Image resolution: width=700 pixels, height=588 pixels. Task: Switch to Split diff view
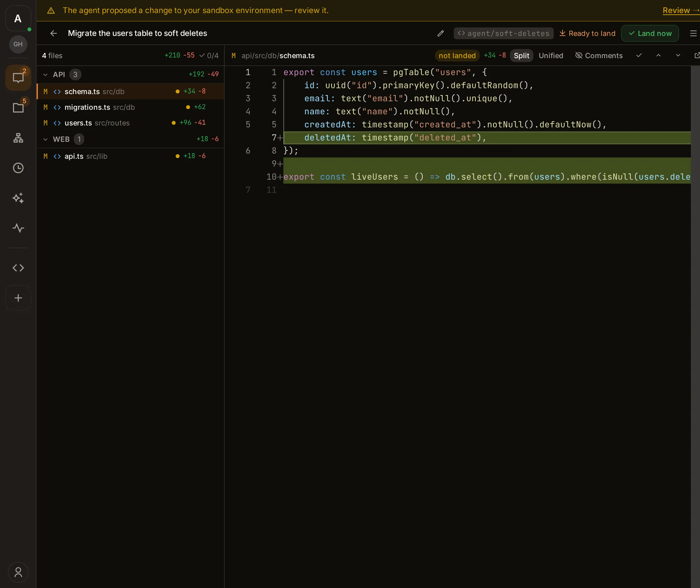click(521, 55)
